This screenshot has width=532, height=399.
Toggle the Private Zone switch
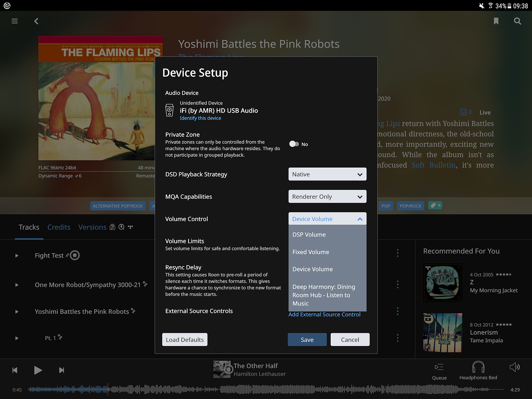pyautogui.click(x=294, y=144)
